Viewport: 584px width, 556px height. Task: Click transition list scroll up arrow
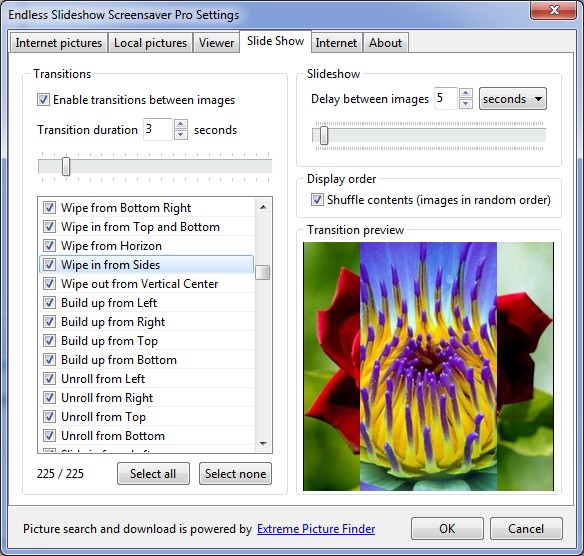[263, 207]
